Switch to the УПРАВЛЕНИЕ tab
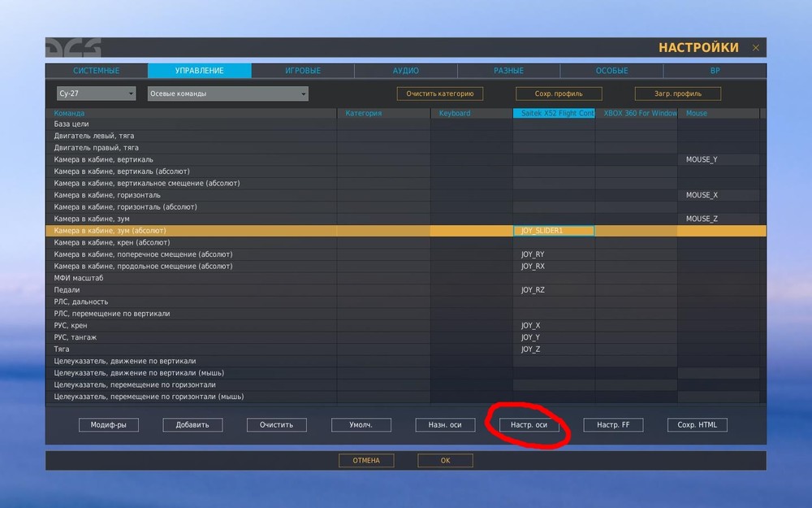 click(200, 71)
